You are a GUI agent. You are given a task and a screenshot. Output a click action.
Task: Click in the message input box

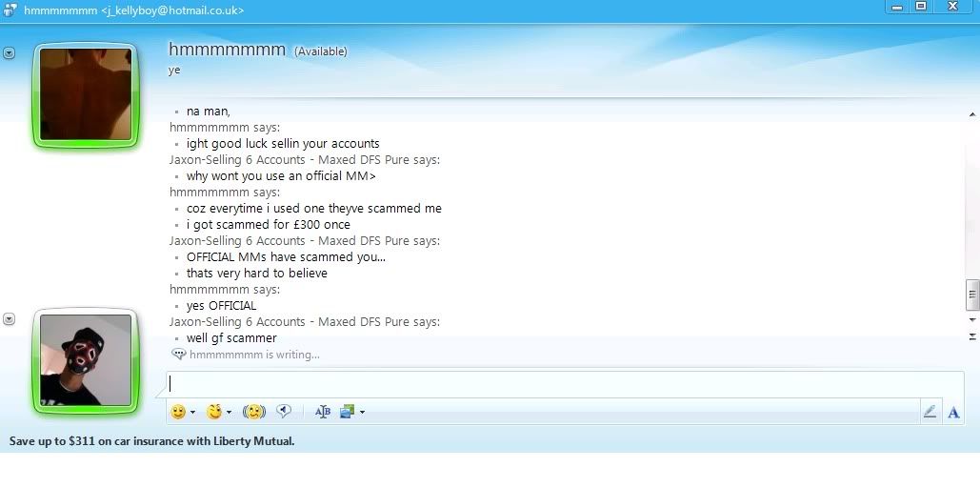pos(565,384)
